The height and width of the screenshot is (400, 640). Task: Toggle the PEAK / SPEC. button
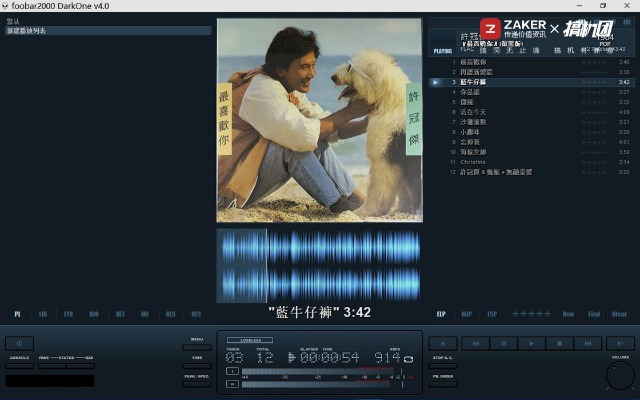coord(197,384)
